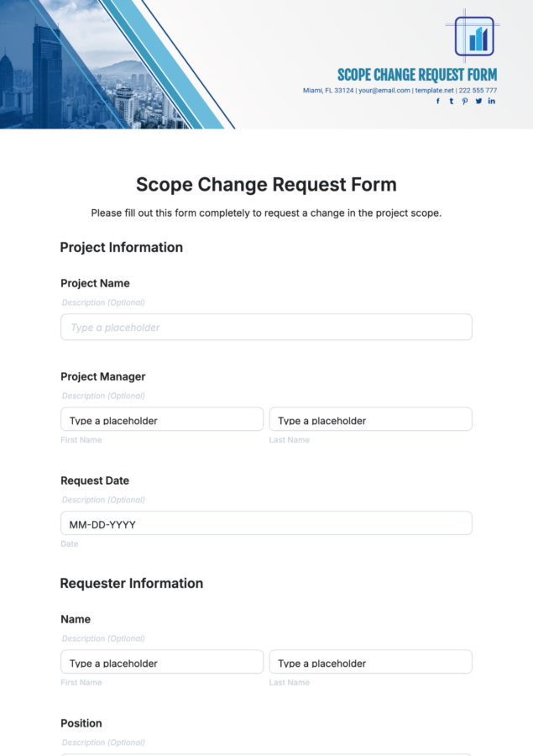Click the Requester Information heading

point(131,583)
